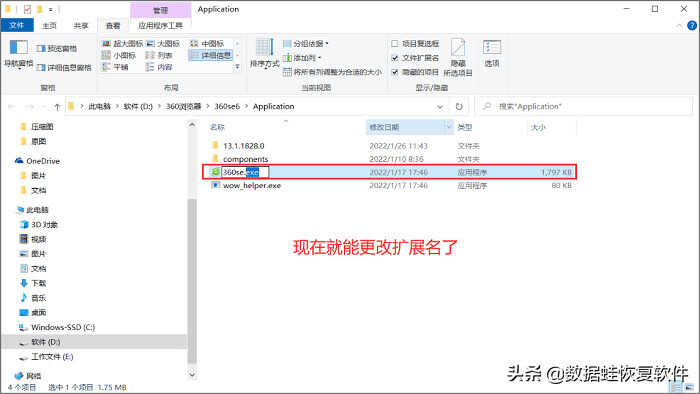Sort by the Size column header (大小)

[x=538, y=127]
